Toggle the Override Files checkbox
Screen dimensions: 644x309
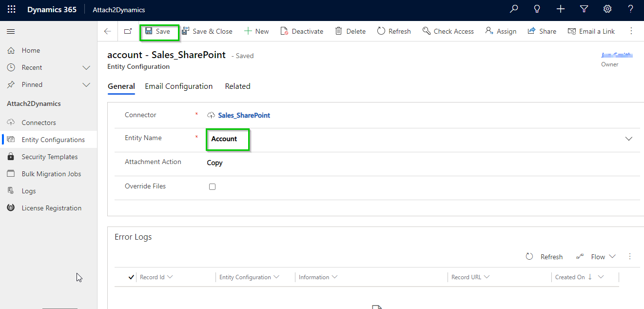coord(212,186)
